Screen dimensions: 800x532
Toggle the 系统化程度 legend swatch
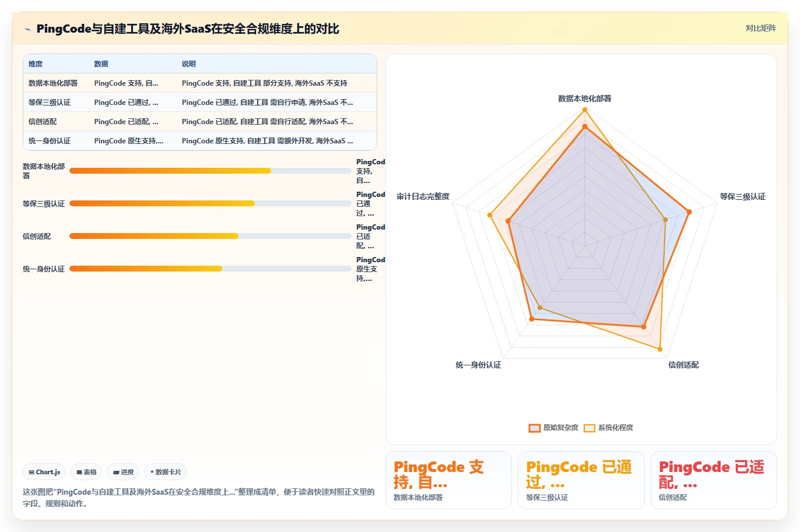click(x=590, y=428)
